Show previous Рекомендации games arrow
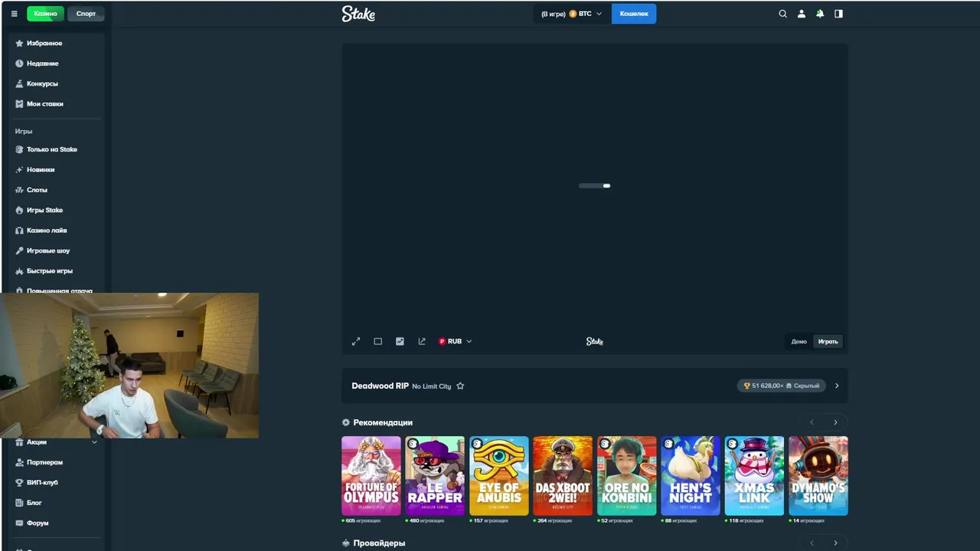Screen dimensions: 980x551 click(x=812, y=422)
